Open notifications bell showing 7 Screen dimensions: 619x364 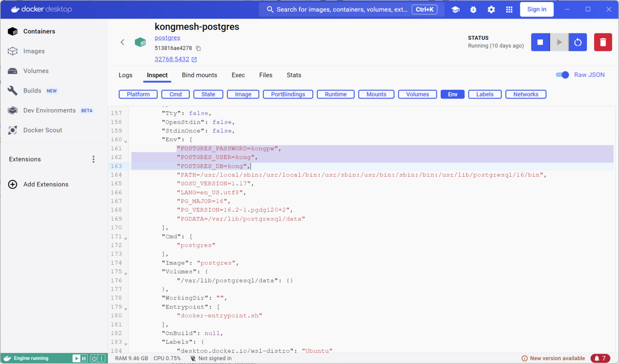pos(600,358)
